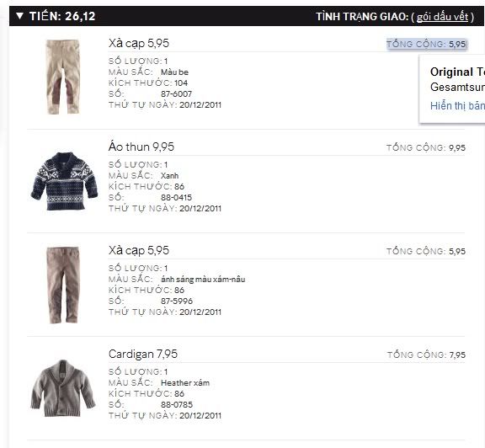
Task: Click the article number 88-0415
Action: click(176, 197)
